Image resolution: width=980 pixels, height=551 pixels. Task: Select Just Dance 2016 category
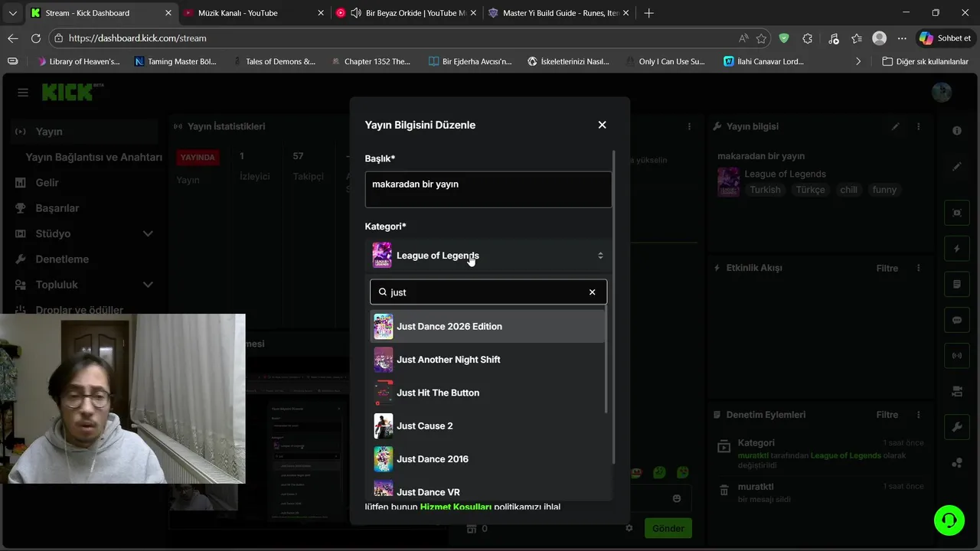tap(488, 459)
